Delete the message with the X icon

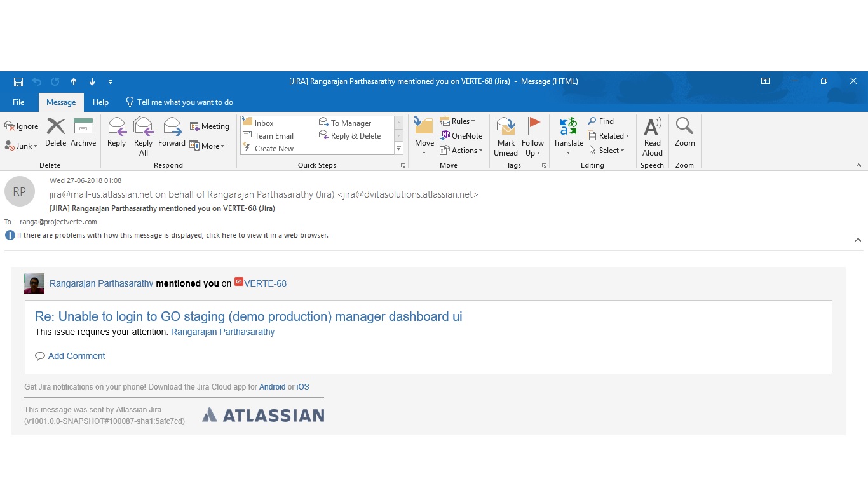point(56,132)
